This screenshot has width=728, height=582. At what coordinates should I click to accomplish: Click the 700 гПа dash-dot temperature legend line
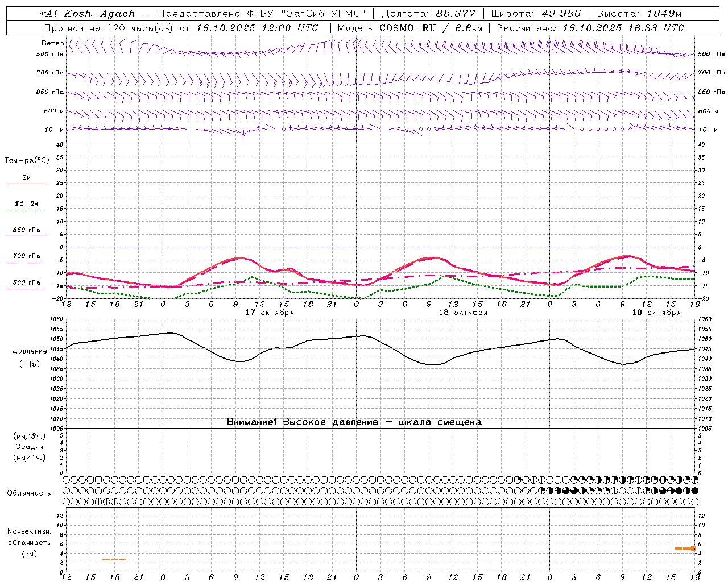25,263
